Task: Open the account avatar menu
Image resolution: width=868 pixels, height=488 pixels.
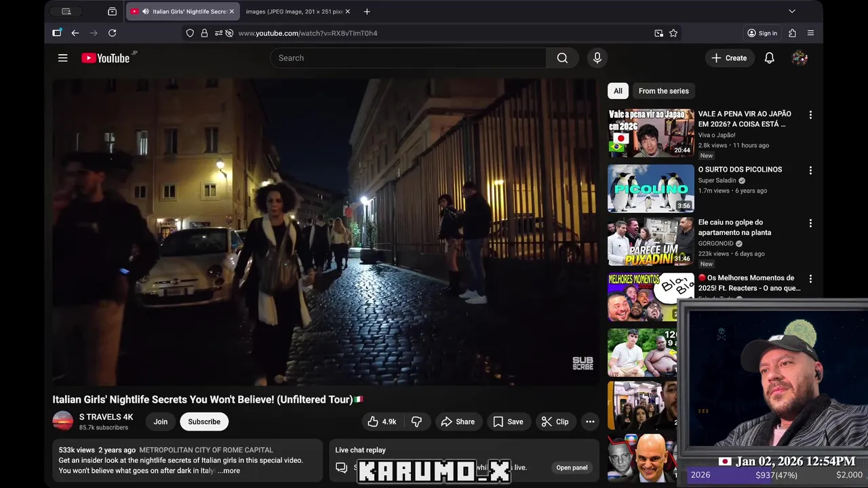Action: click(800, 58)
